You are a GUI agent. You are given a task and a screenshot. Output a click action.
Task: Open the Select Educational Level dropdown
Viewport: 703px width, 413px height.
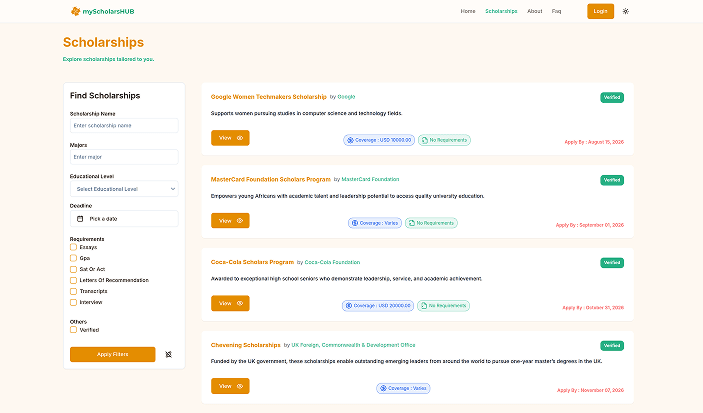pyautogui.click(x=124, y=188)
